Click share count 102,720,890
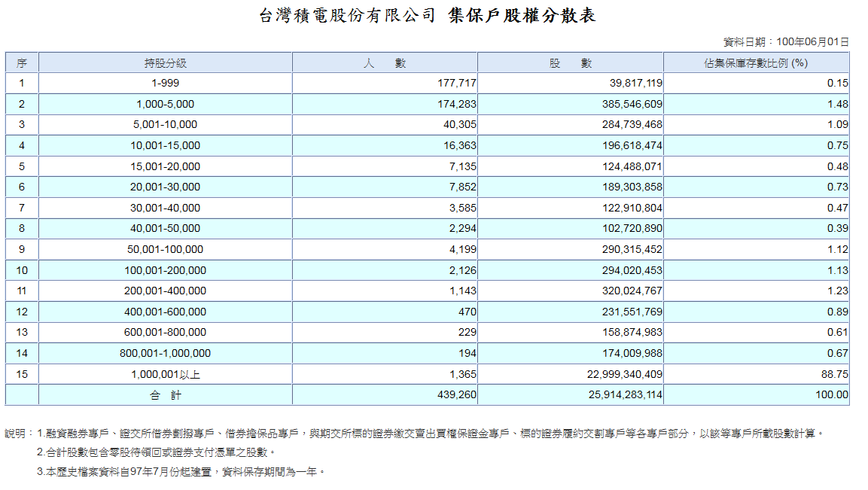Screen dimensions: 868x490 pyautogui.click(x=632, y=229)
